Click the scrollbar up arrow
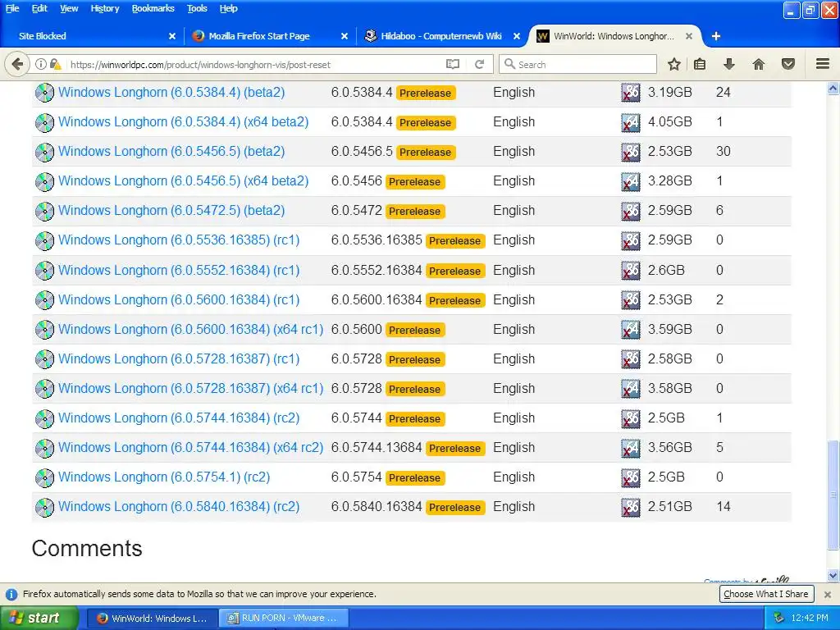The width and height of the screenshot is (840, 630). click(833, 89)
